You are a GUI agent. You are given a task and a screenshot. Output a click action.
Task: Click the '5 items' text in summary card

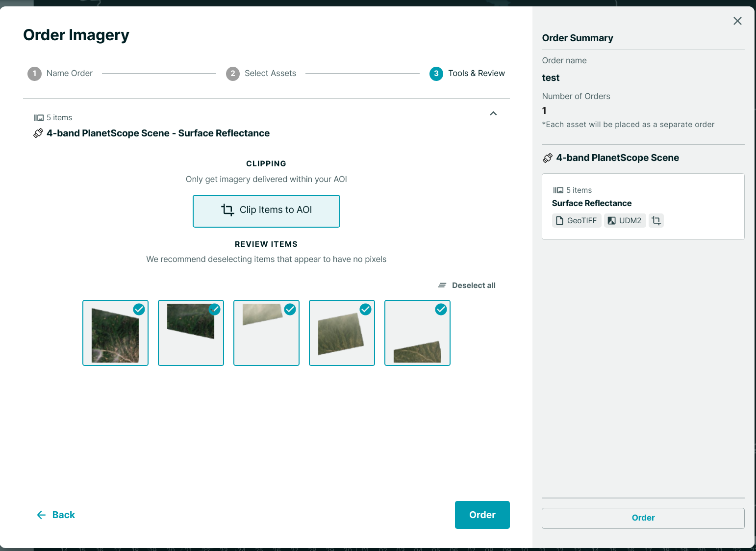pos(579,190)
